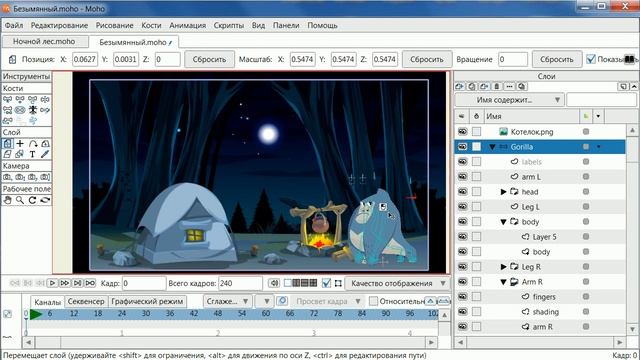
Task: Switch to the Секвенсер tab
Action: (86, 301)
